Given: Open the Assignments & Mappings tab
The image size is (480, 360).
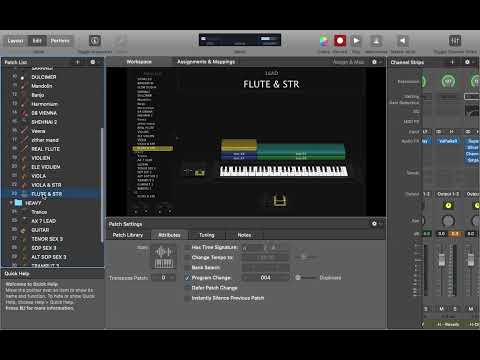Looking at the screenshot, I should pos(206,62).
